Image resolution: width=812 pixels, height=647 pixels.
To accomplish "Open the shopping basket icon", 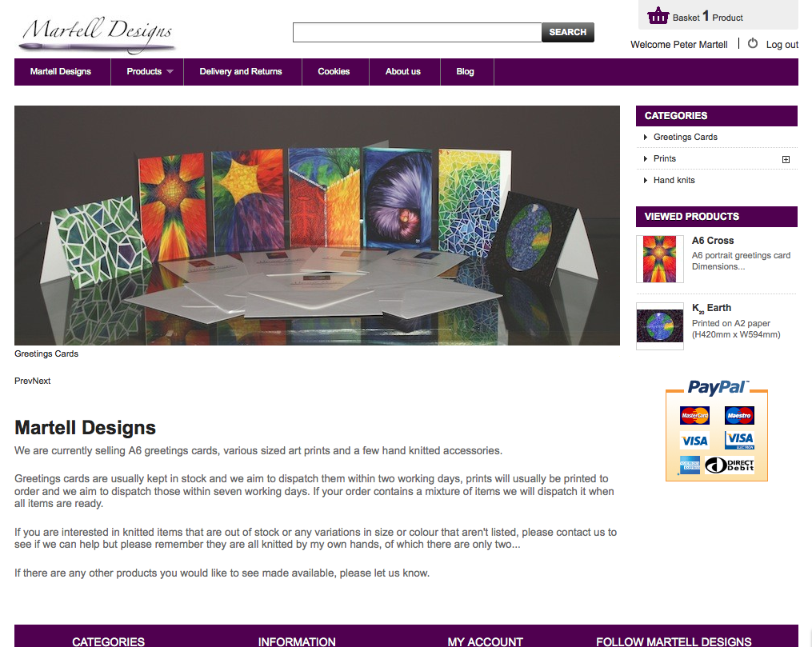I will [x=658, y=15].
